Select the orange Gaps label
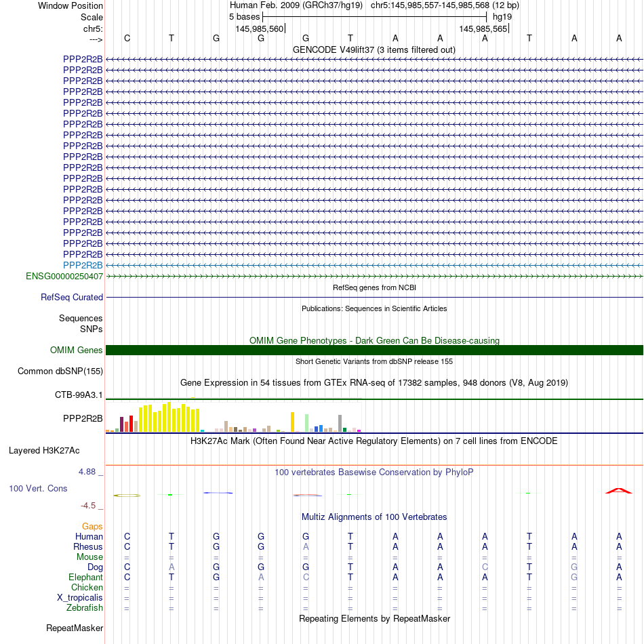Screen dimensions: 644x644 coord(92,527)
